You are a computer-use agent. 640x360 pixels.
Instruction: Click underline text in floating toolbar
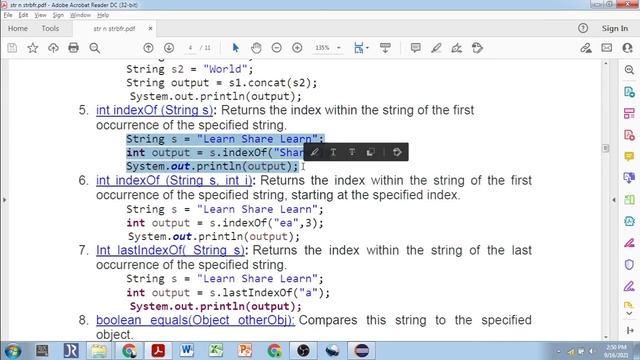[x=333, y=152]
